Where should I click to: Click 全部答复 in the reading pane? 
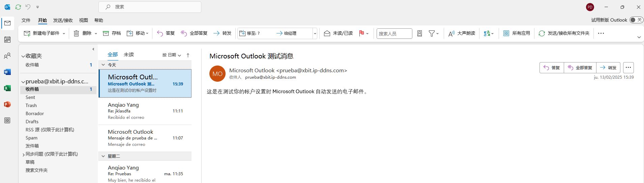tap(580, 68)
